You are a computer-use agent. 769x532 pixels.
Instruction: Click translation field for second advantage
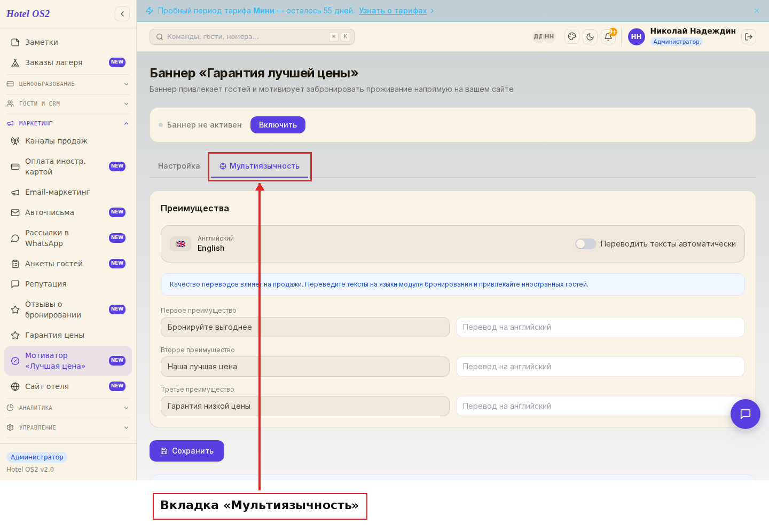[x=600, y=367]
